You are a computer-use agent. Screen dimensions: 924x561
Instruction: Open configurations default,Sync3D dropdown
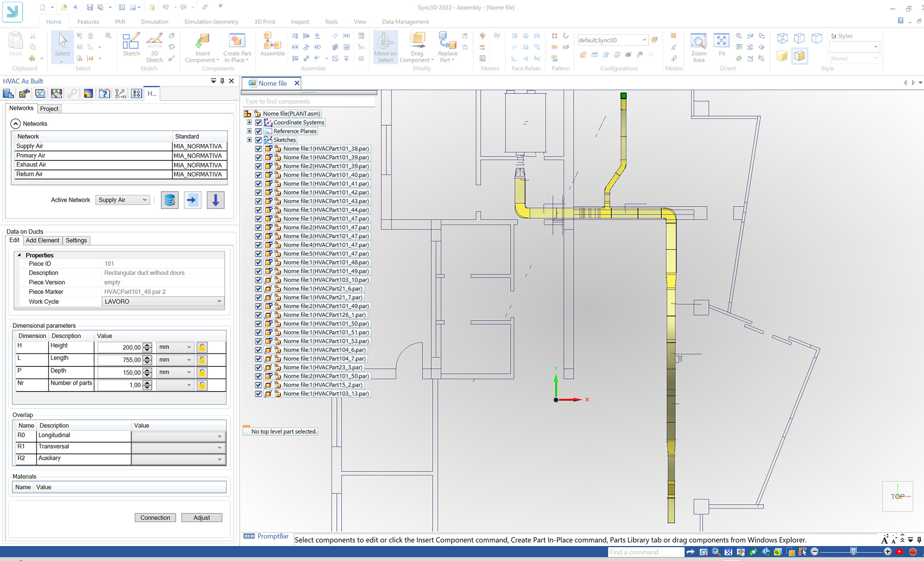coord(613,40)
